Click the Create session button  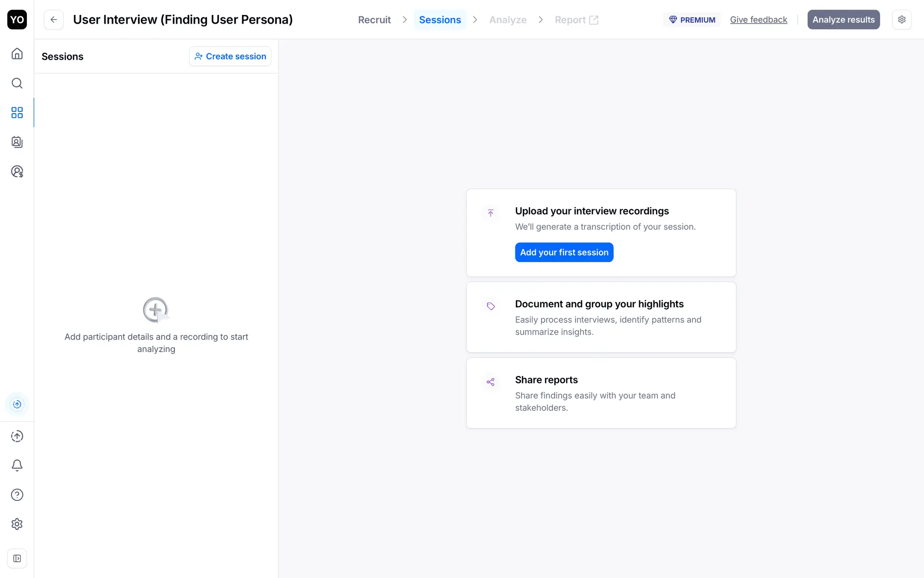(x=230, y=56)
